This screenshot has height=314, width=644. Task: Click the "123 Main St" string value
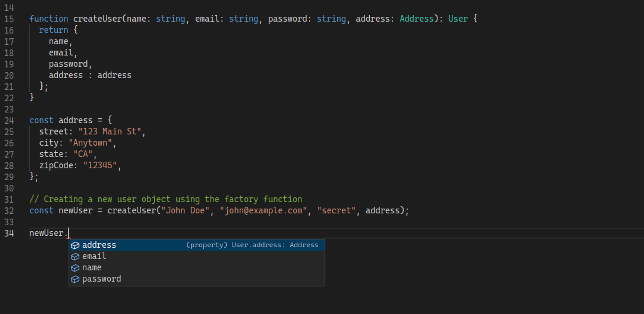110,132
